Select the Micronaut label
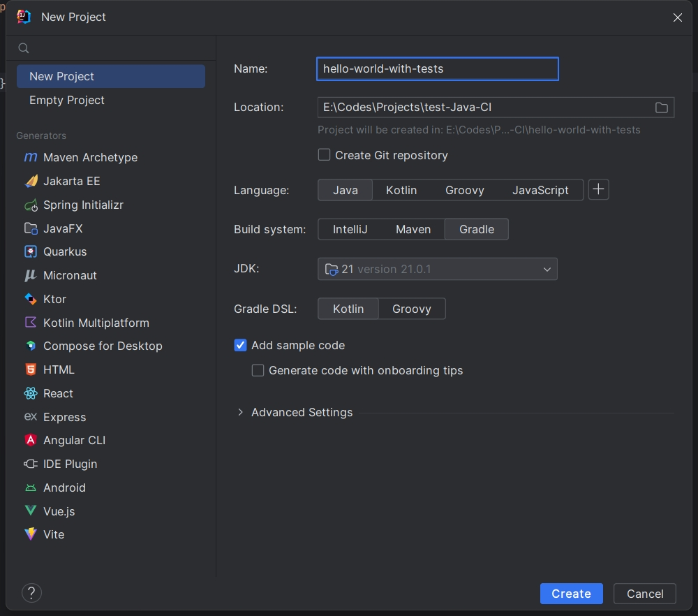This screenshot has height=616, width=698. point(70,275)
